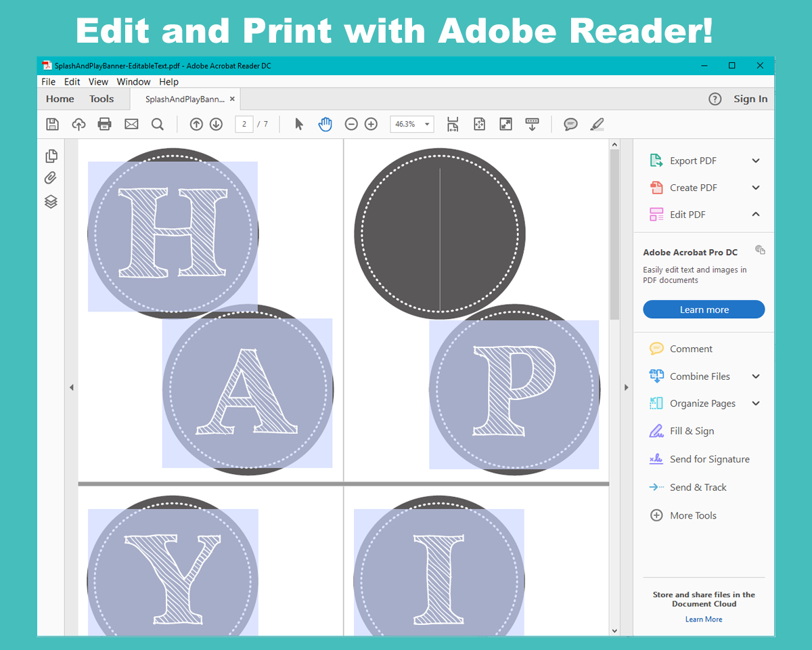Open the Edit menu

click(72, 81)
